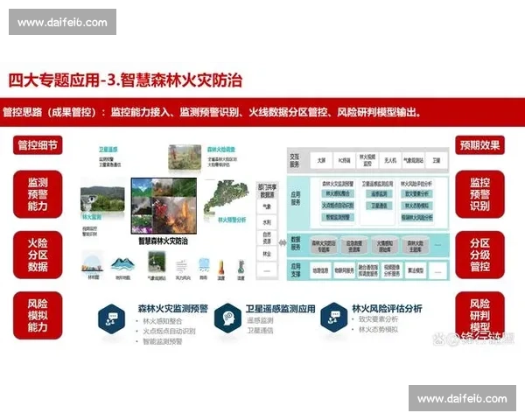Image resolution: width=525 pixels, height=420 pixels.
Task: Click the red 风险研判模型 box
Action: click(479, 316)
